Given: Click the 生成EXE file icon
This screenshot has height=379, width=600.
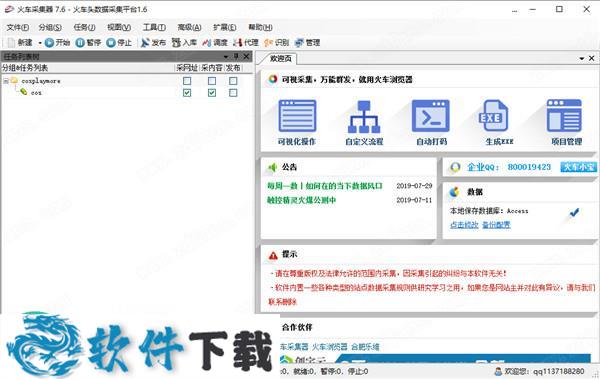Looking at the screenshot, I should 494,116.
